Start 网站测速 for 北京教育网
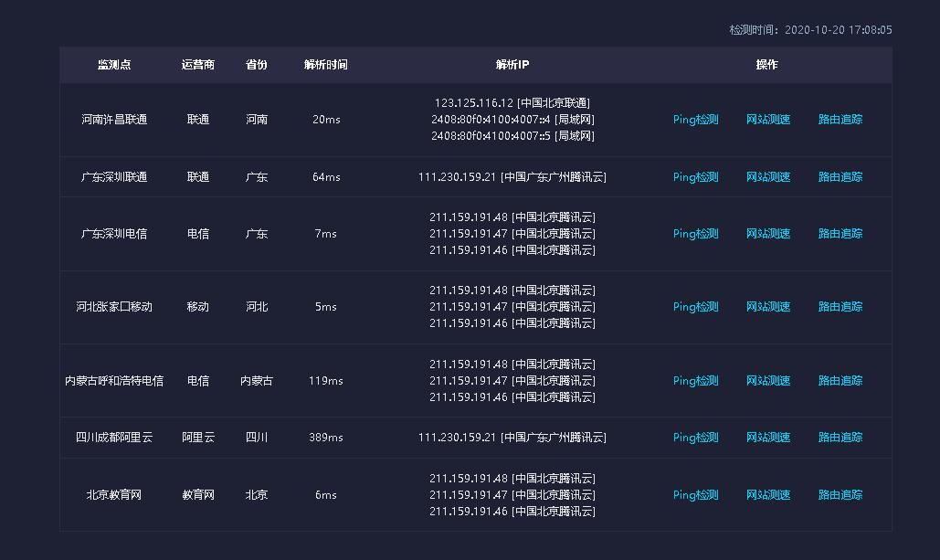Image resolution: width=940 pixels, height=560 pixels. click(x=768, y=494)
